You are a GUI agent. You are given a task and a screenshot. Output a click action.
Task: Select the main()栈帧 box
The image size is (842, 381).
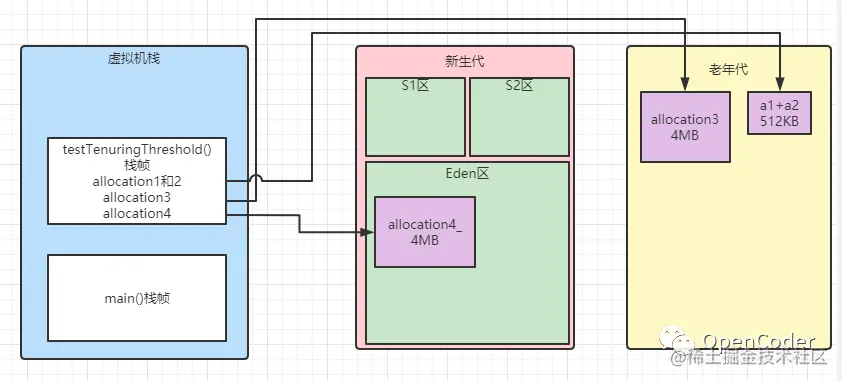(x=137, y=298)
